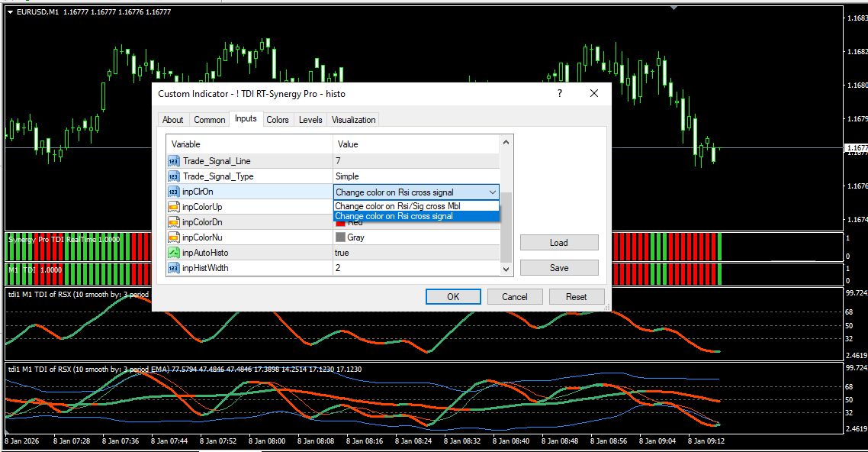This screenshot has height=452, width=868.
Task: Collapse the inpClrOn combo box arrow
Action: 492,192
